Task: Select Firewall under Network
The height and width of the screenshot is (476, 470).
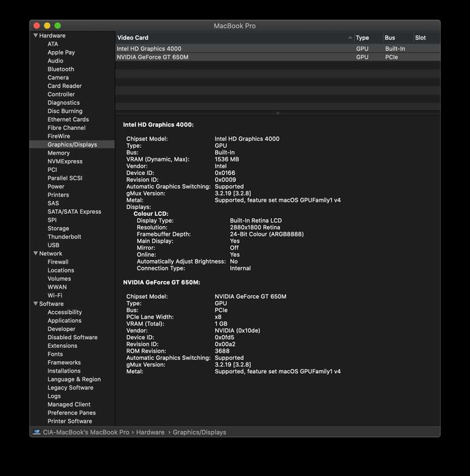Action: click(58, 262)
